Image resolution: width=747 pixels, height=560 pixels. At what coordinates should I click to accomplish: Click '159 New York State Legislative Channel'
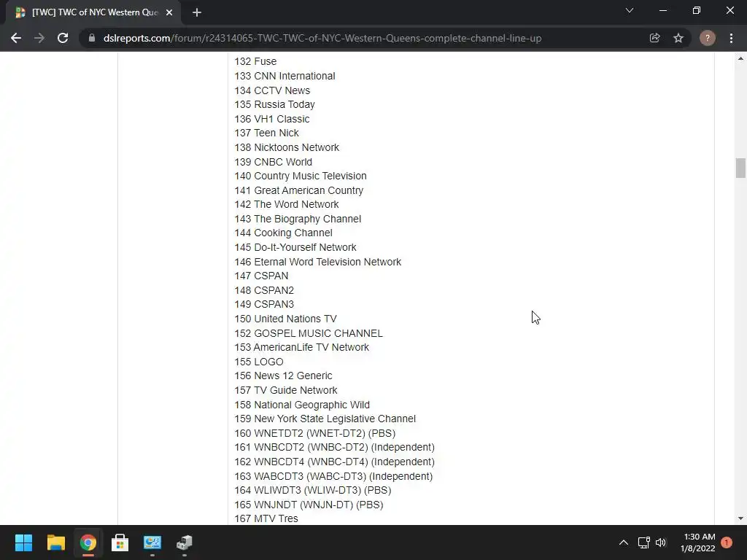tap(325, 419)
